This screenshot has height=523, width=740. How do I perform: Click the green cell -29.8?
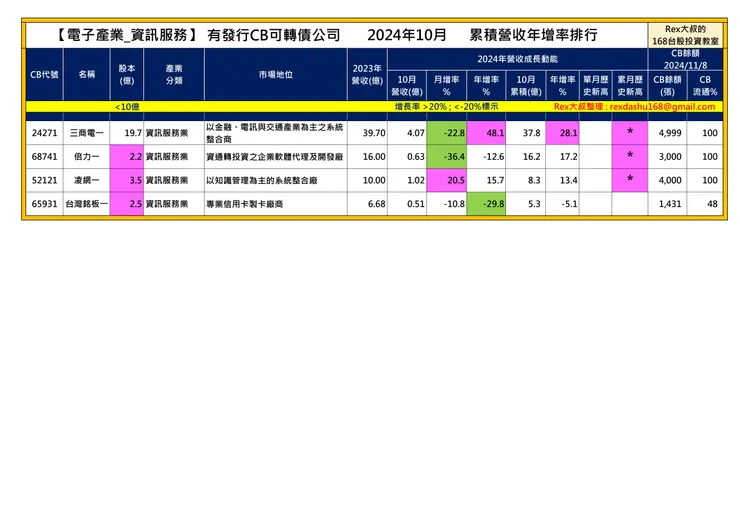coord(486,204)
